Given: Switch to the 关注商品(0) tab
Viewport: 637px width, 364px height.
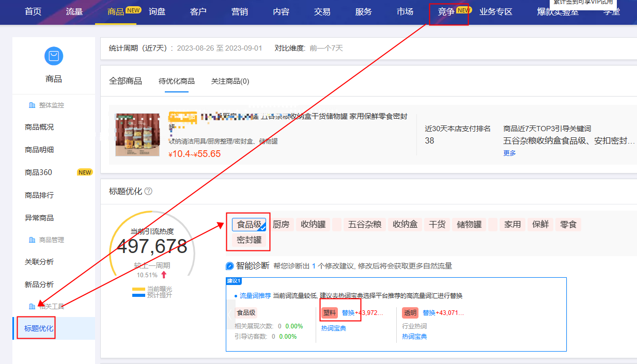Looking at the screenshot, I should [x=230, y=81].
